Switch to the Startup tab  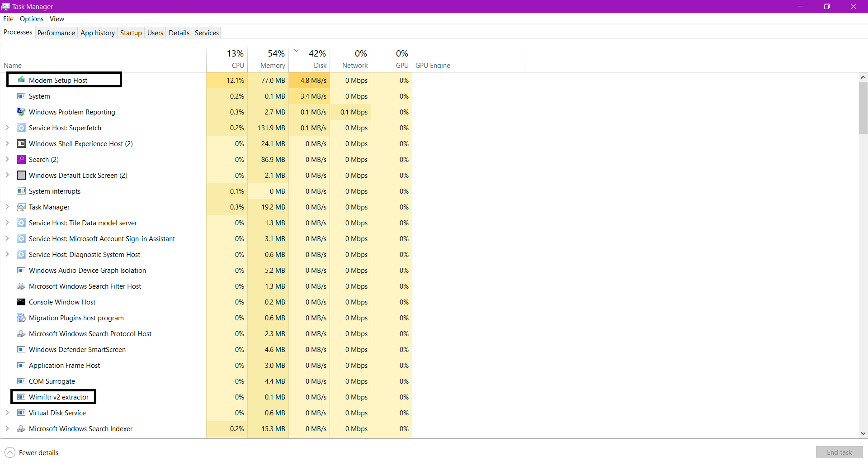click(x=131, y=33)
